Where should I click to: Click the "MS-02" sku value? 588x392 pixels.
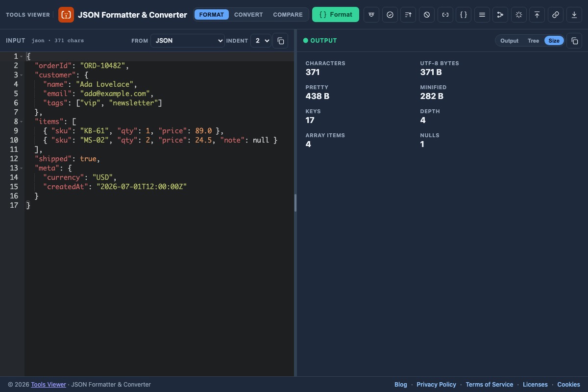[94, 140]
